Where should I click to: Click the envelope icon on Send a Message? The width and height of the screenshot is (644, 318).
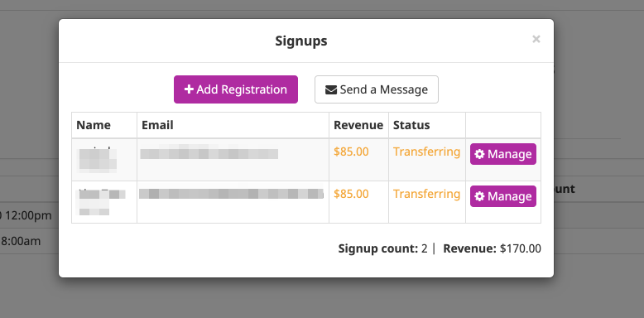[331, 89]
